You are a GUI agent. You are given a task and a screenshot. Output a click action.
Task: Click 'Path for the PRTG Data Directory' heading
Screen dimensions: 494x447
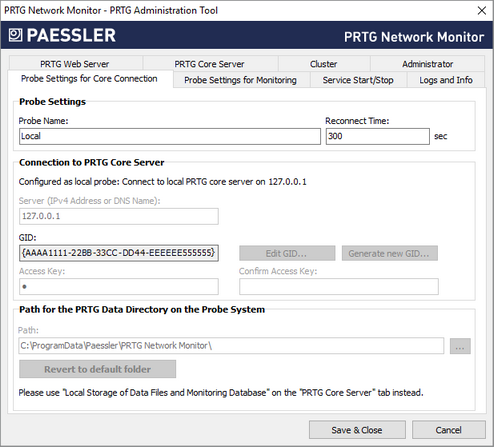pyautogui.click(x=142, y=309)
